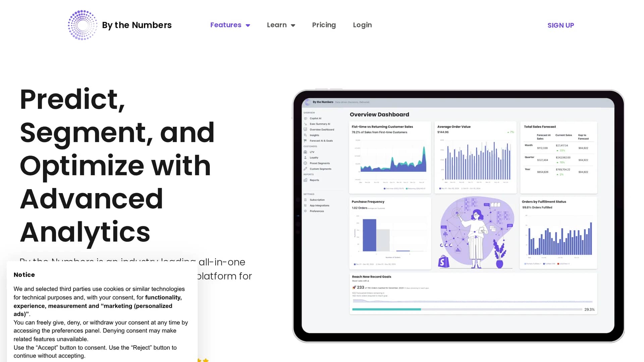
Task: Select "Insights" sidebar entry
Action: [314, 135]
